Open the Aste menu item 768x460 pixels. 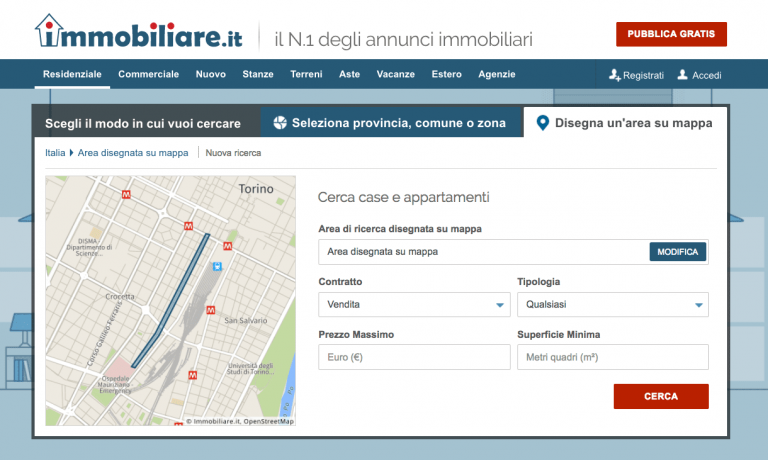point(349,74)
